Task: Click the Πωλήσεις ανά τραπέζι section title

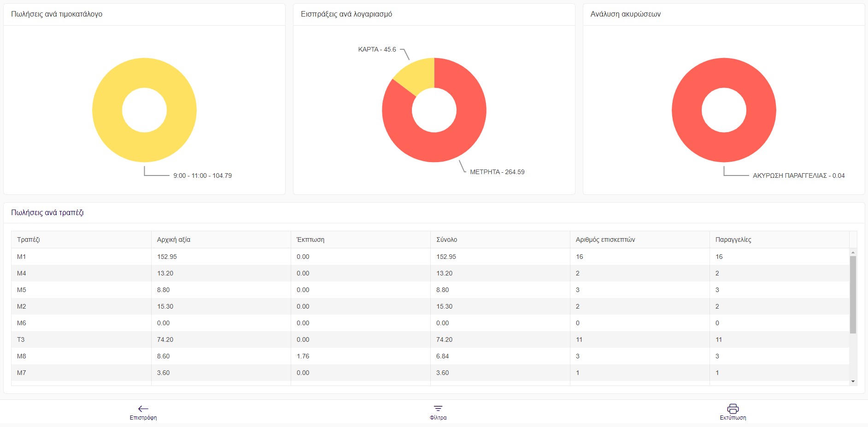Action: 47,213
